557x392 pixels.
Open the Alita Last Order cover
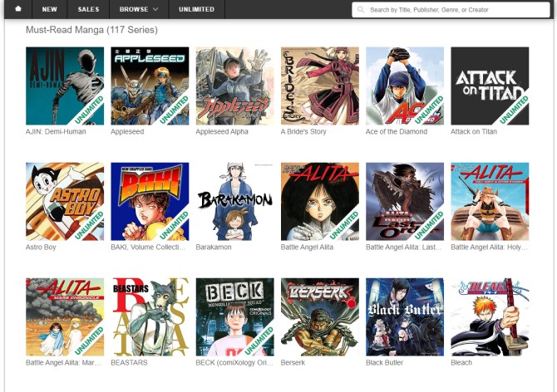click(405, 202)
